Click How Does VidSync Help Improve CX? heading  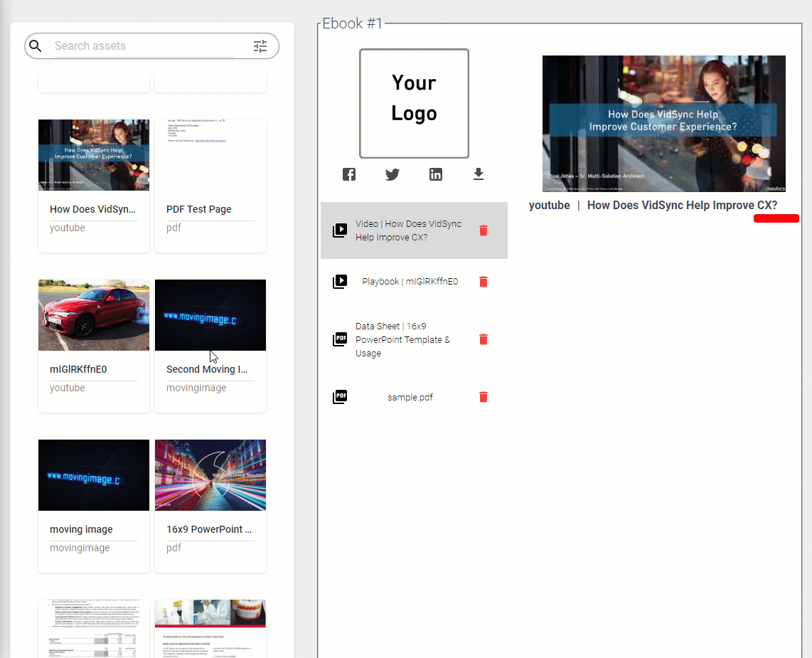(x=682, y=205)
